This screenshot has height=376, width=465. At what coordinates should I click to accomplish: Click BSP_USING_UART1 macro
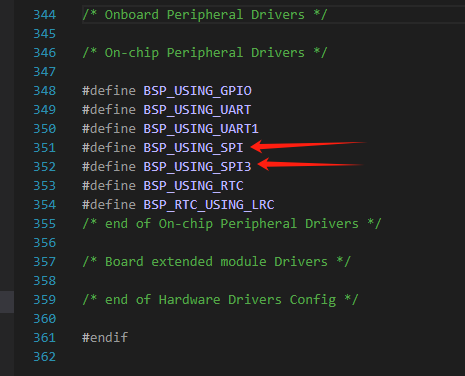(x=201, y=129)
